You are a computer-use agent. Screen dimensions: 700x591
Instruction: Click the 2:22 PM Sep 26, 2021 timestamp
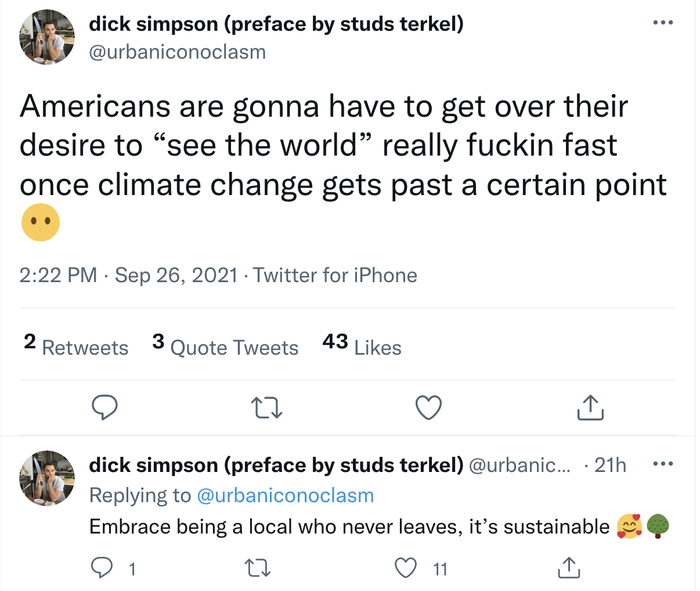tap(128, 275)
